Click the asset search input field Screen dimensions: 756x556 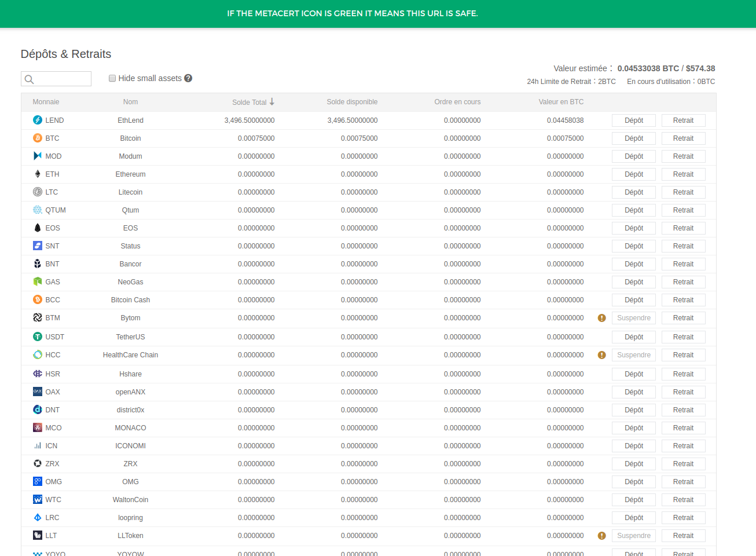[56, 79]
